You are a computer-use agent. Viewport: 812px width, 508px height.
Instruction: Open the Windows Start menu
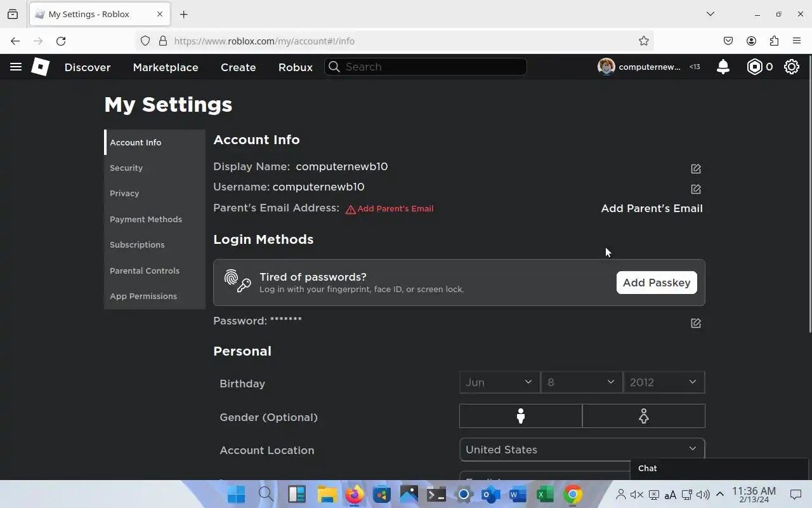(x=237, y=494)
